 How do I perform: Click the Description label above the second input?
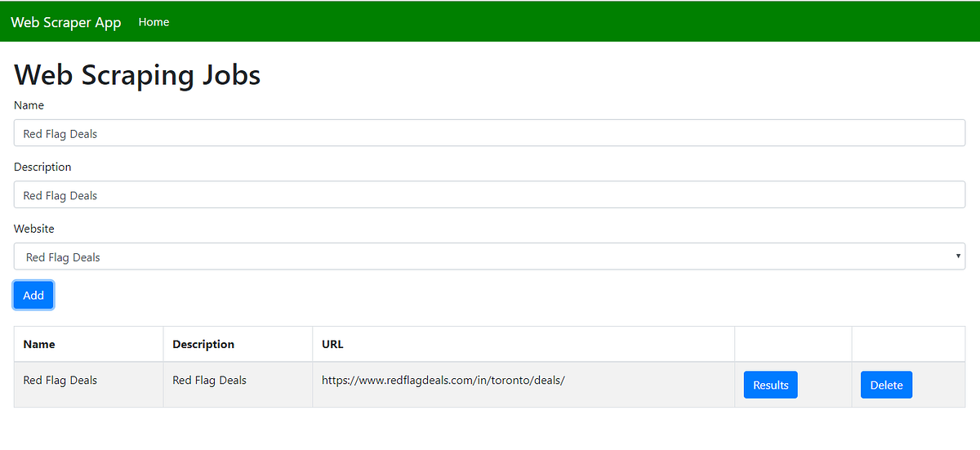pyautogui.click(x=42, y=167)
